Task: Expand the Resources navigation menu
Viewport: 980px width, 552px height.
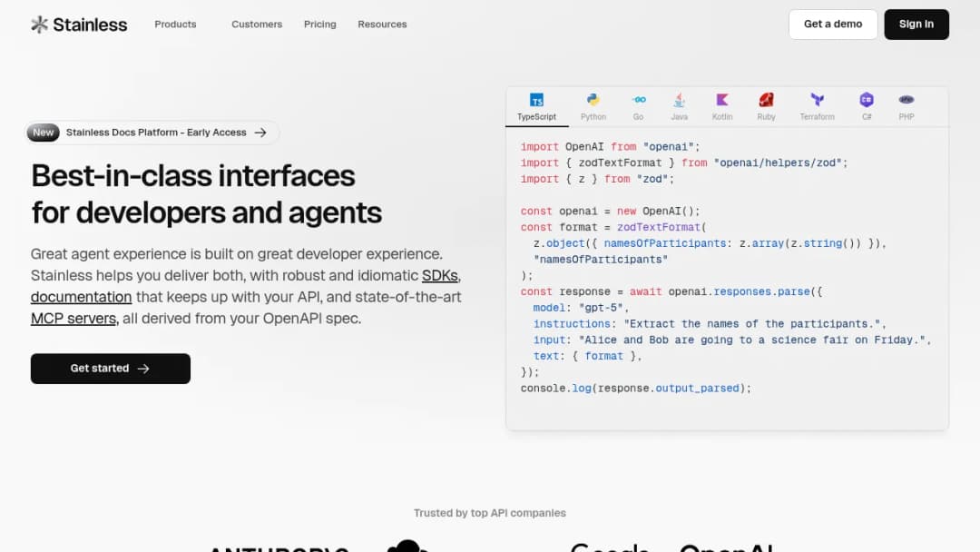Action: click(382, 25)
